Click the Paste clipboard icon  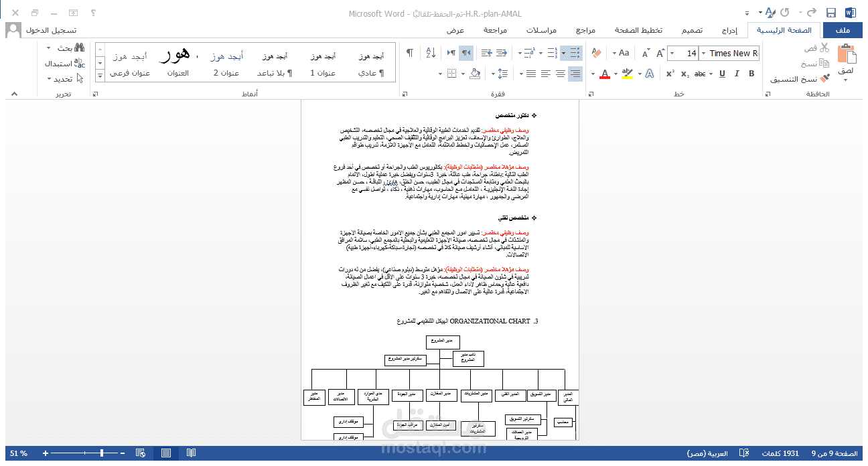click(x=846, y=54)
